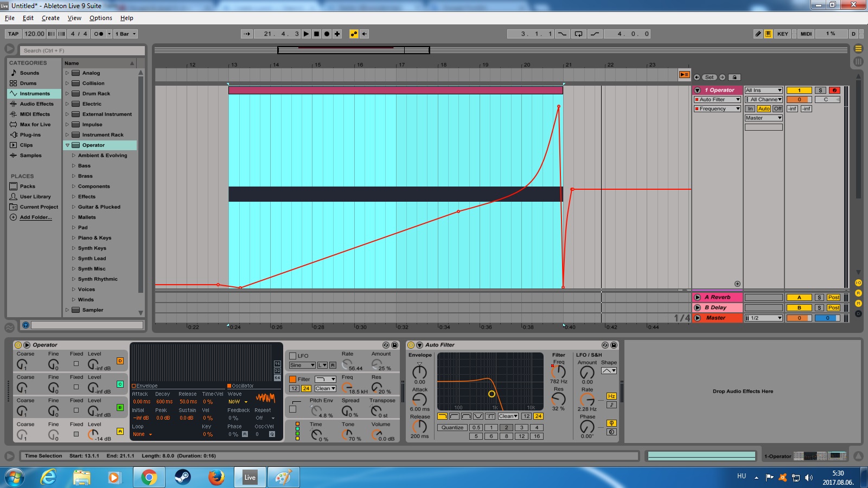This screenshot has height=488, width=868.
Task: Toggle the Automation Arm button
Action: [x=354, y=34]
